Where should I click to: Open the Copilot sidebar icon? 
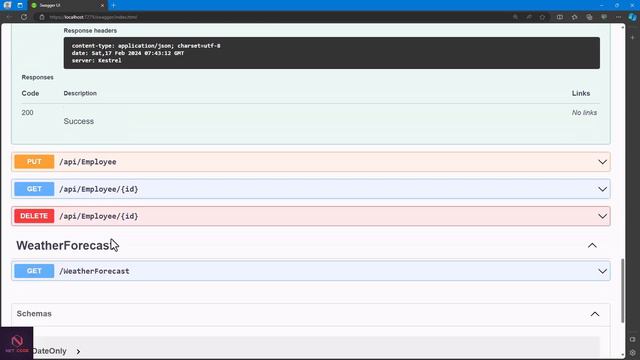coord(633,17)
